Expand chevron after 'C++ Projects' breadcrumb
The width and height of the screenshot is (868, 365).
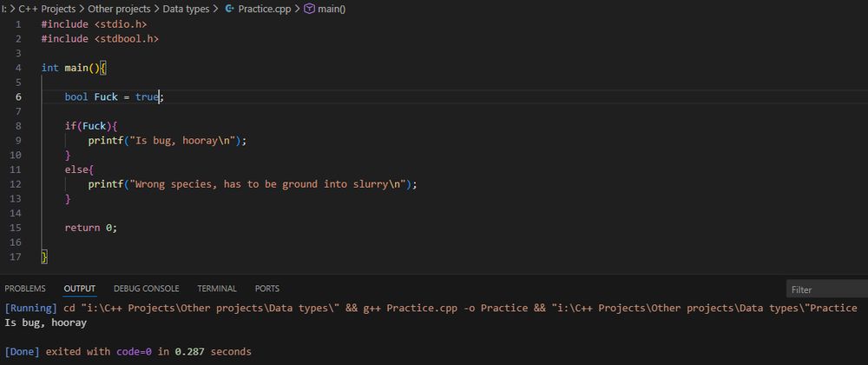tap(82, 9)
